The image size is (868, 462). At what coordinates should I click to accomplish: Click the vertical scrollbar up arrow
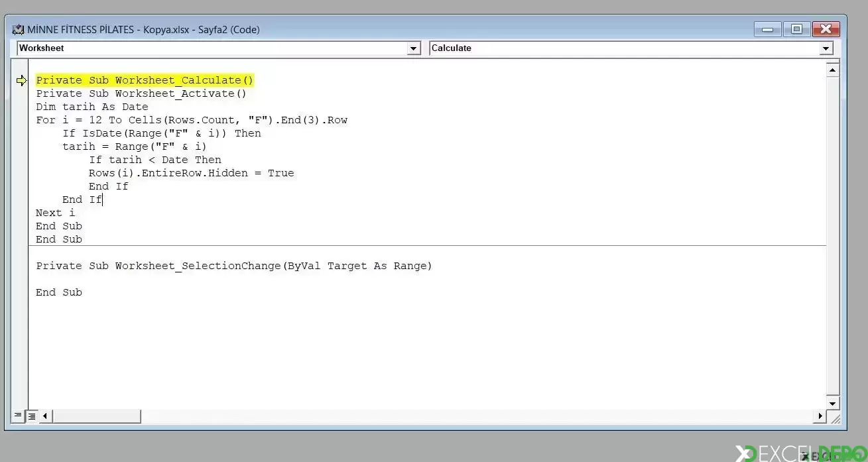click(x=833, y=70)
